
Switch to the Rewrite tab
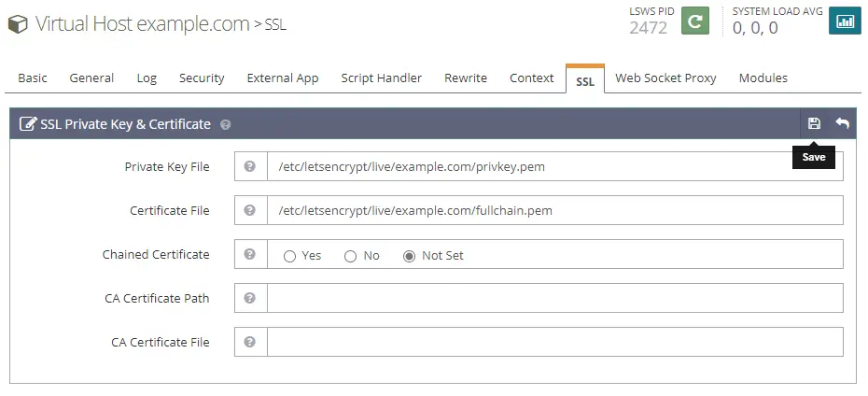(x=465, y=78)
